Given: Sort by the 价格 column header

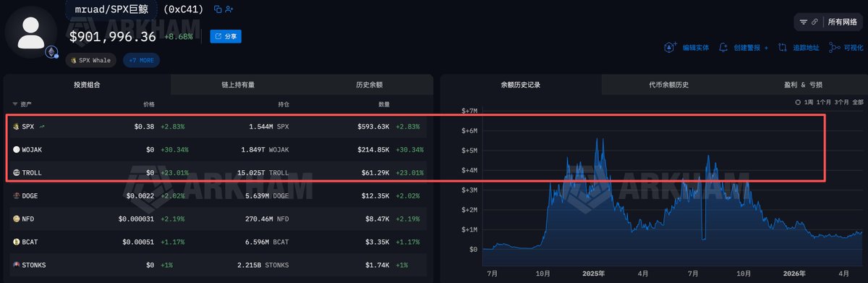Looking at the screenshot, I should point(148,104).
